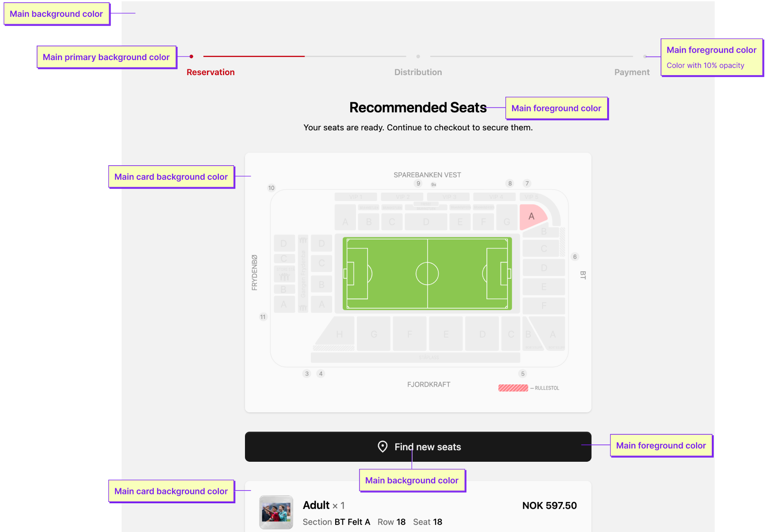Viewport: 765px width, 532px height.
Task: Select the highlighted pink section A
Action: [x=532, y=217]
